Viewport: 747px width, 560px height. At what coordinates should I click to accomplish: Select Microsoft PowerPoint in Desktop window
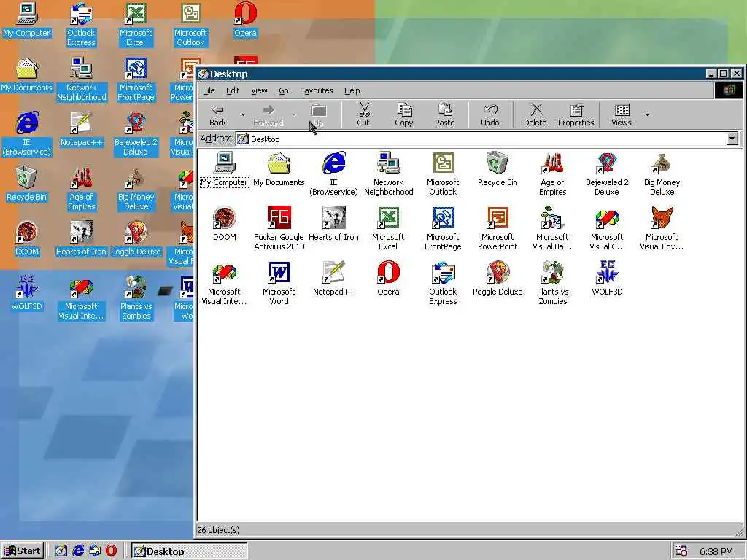click(x=498, y=228)
